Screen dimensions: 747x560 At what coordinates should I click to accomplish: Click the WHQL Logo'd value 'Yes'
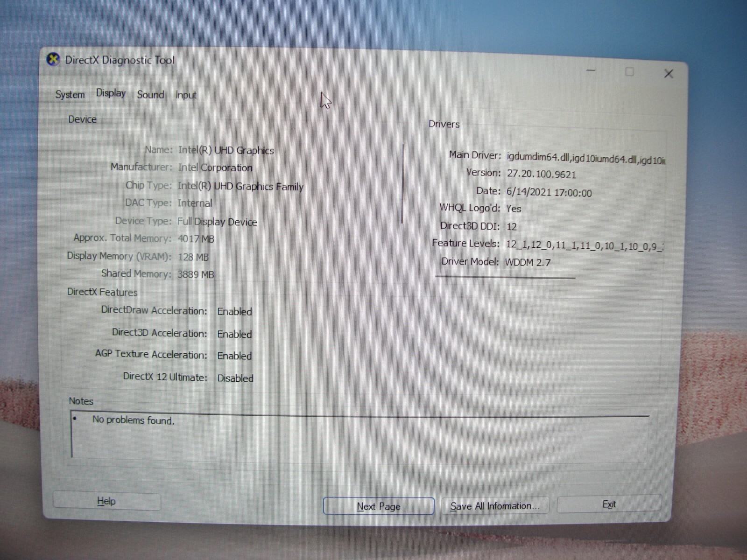pos(514,209)
